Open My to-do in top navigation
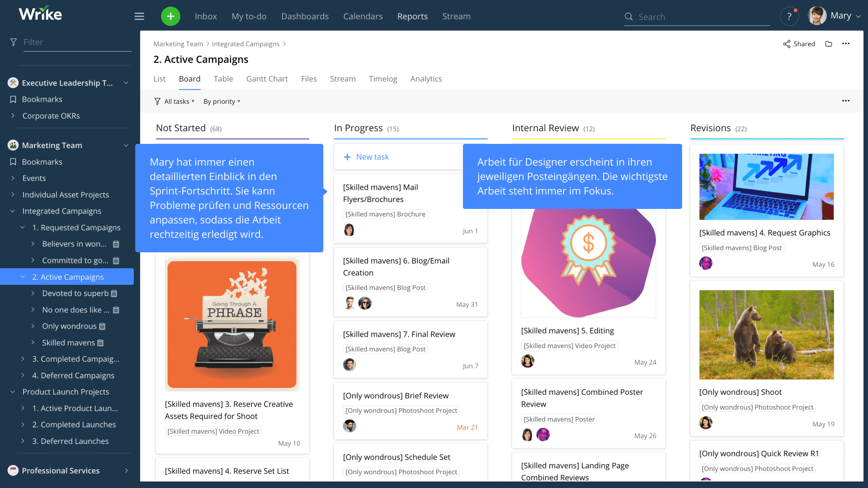This screenshot has height=488, width=868. click(249, 16)
